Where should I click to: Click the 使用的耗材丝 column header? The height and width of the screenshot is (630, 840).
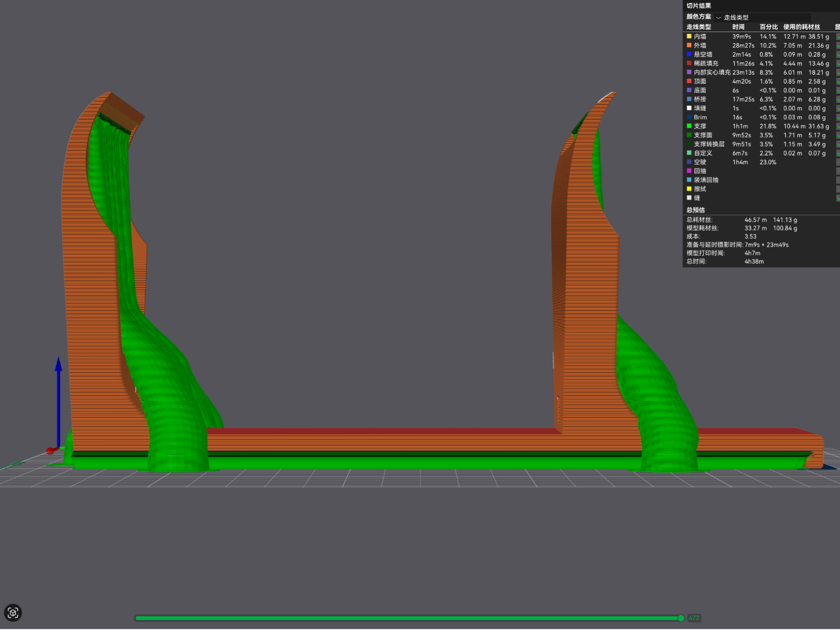pos(801,27)
